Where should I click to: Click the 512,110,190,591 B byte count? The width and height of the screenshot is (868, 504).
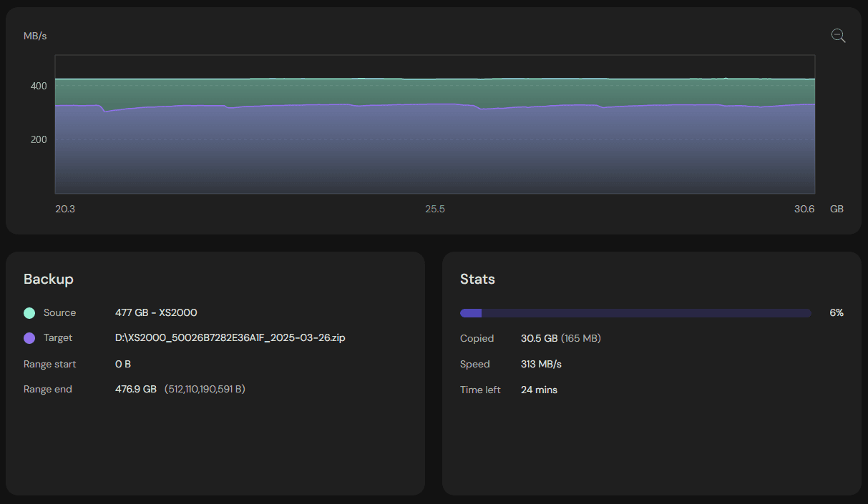[205, 390]
